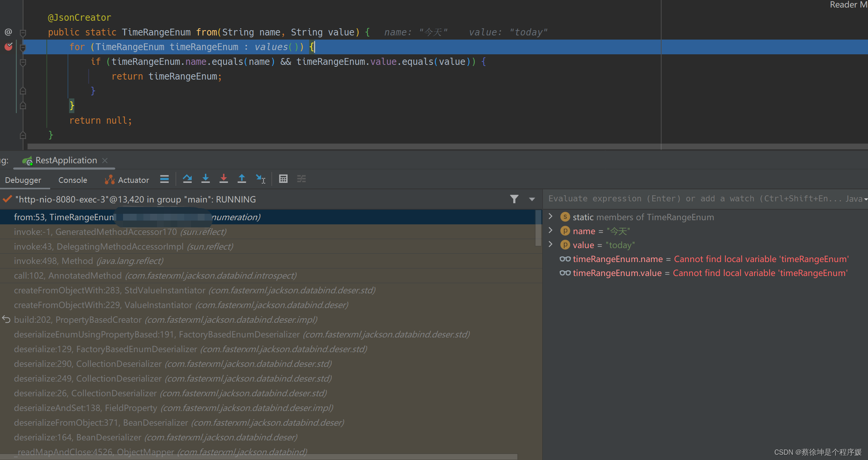Viewport: 868px width, 460px height.
Task: Click the frames filter funnel icon
Action: [x=514, y=199]
